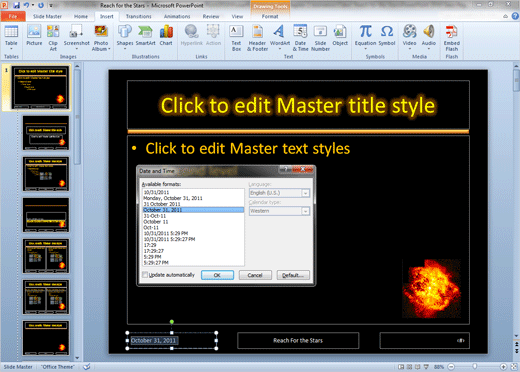Customize Quick Access Toolbar dropdown

(51, 5)
